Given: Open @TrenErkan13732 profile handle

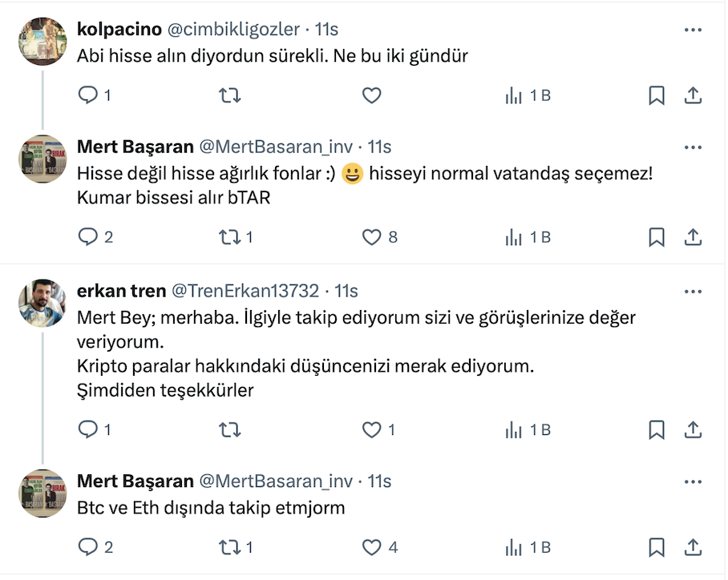Looking at the screenshot, I should coord(245,291).
